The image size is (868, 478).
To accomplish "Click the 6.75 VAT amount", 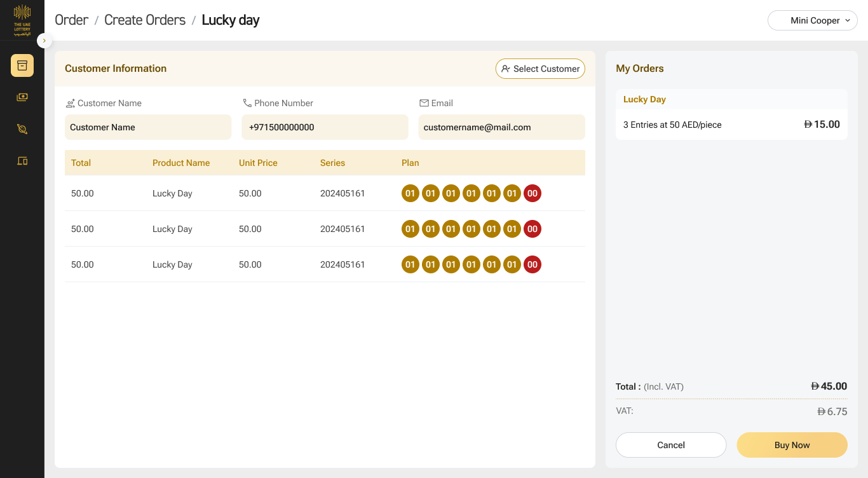I will pyautogui.click(x=832, y=411).
